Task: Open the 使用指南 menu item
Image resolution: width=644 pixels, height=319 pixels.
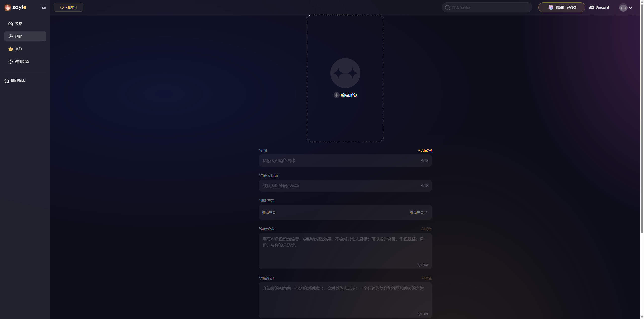Action: click(25, 62)
